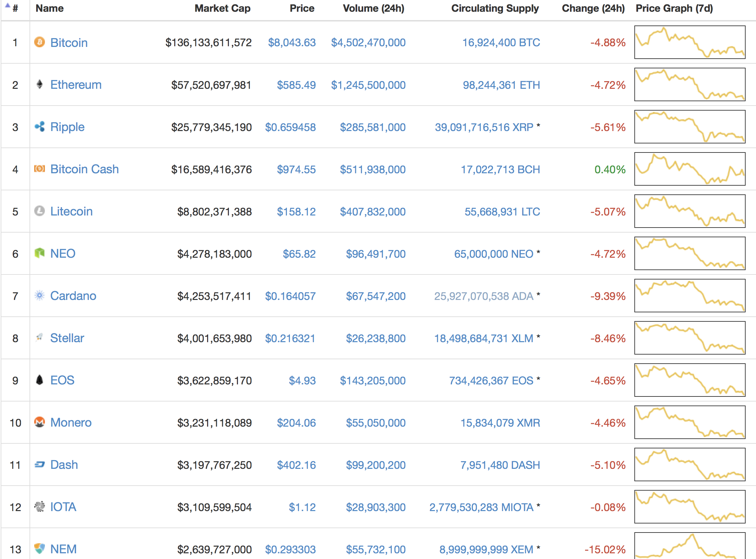756x559 pixels.
Task: Open the Ripple name link
Action: coord(67,127)
